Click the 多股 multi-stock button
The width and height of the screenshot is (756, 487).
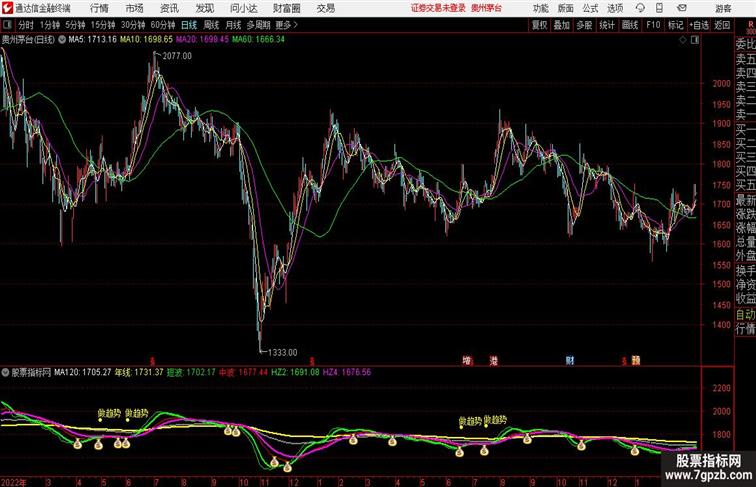click(x=584, y=25)
